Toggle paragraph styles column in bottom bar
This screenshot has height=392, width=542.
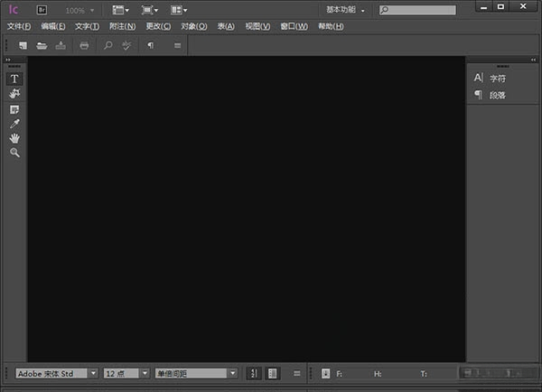tap(273, 373)
